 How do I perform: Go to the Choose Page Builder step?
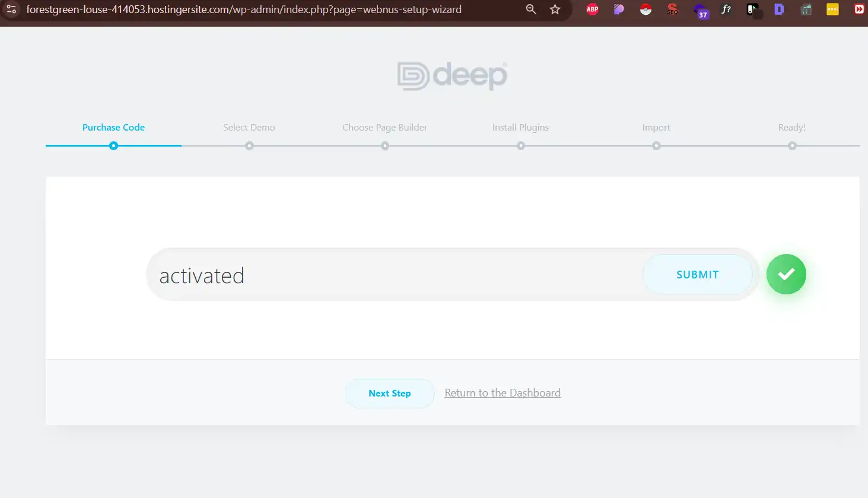[384, 127]
